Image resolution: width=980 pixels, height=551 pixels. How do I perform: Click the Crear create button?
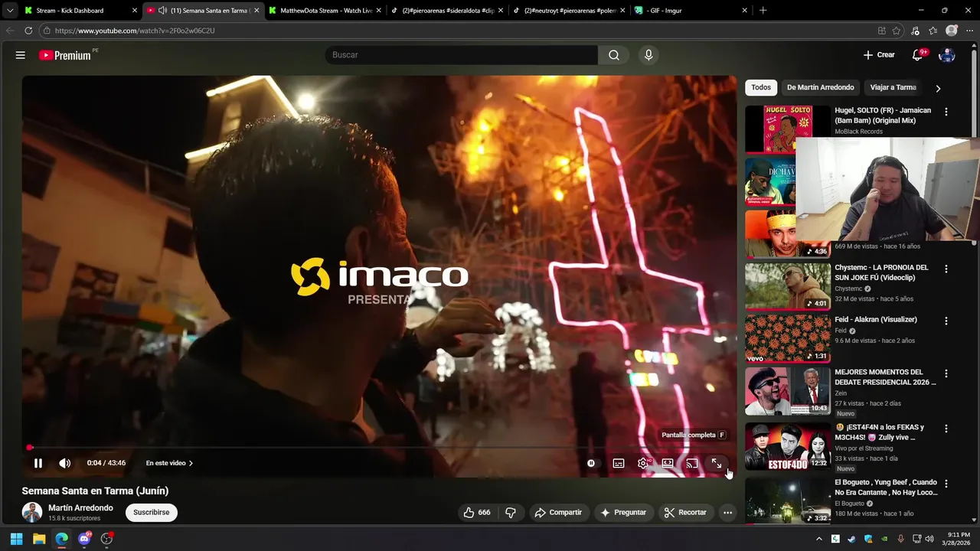tap(879, 55)
